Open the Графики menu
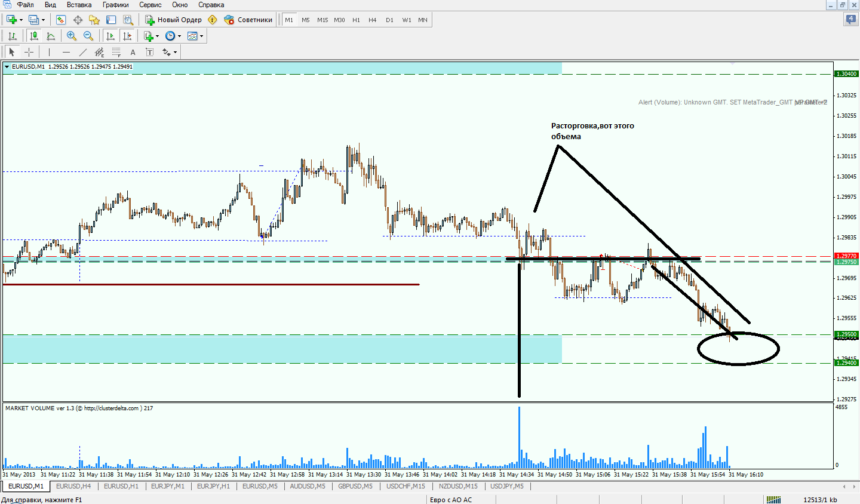Screen dimensions: 860x504 click(115, 5)
